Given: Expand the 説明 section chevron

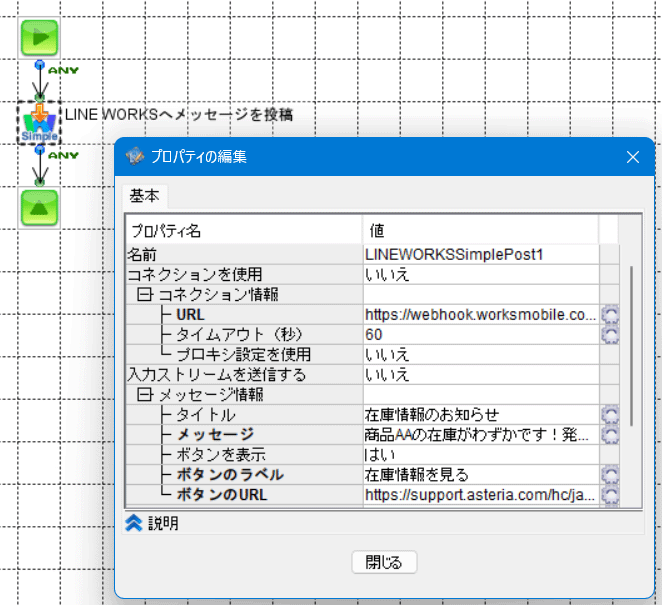Looking at the screenshot, I should coord(134,523).
